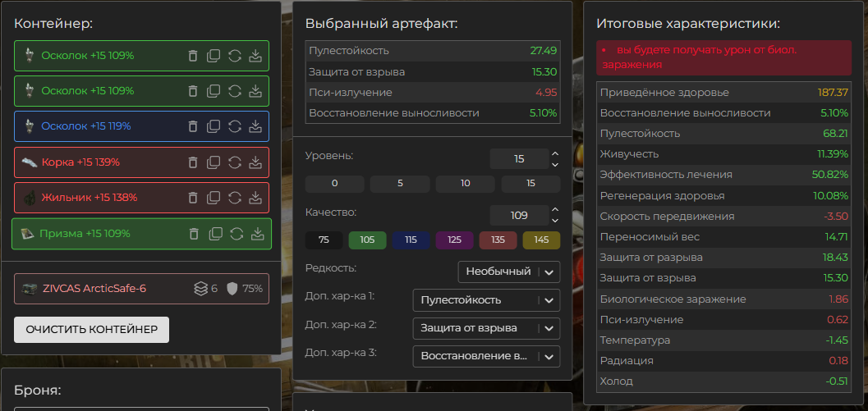Image resolution: width=868 pixels, height=411 pixels.
Task: Click the ZIVCAS ArcticSafe-6 container thumbnail icon
Action: coord(30,289)
